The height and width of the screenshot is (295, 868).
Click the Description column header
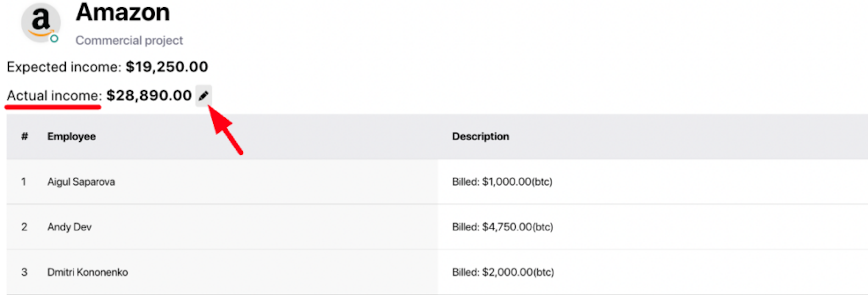point(481,136)
